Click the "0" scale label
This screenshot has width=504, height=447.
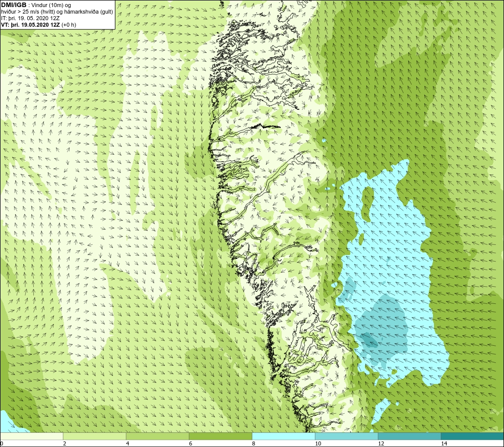click(2, 443)
